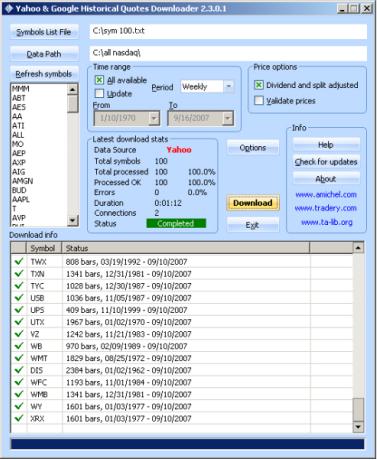The width and height of the screenshot is (377, 460).
Task: Click '1028 bars, 12/30/1987 - 09/10/2007' status
Action: coord(129,286)
